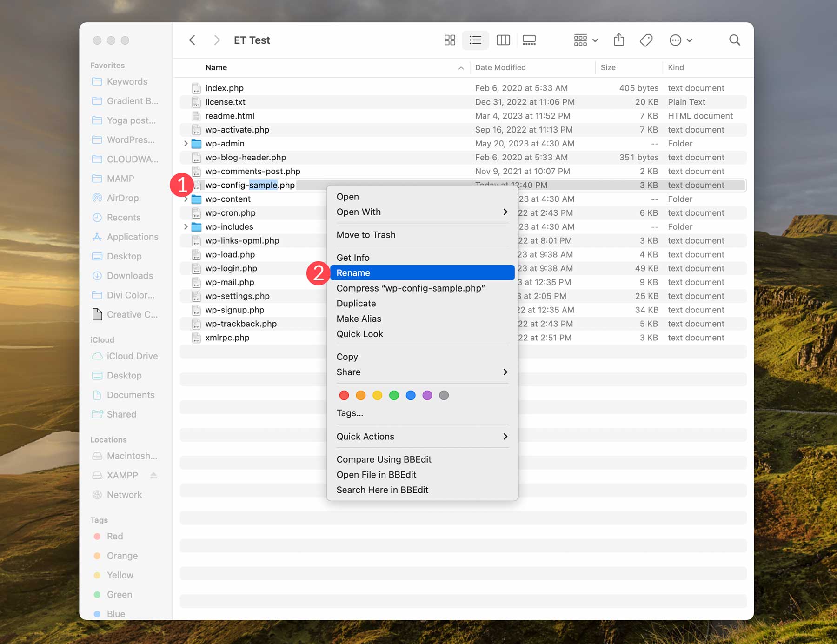Screen dimensions: 837x644
Task: Open Finder search
Action: 735,40
